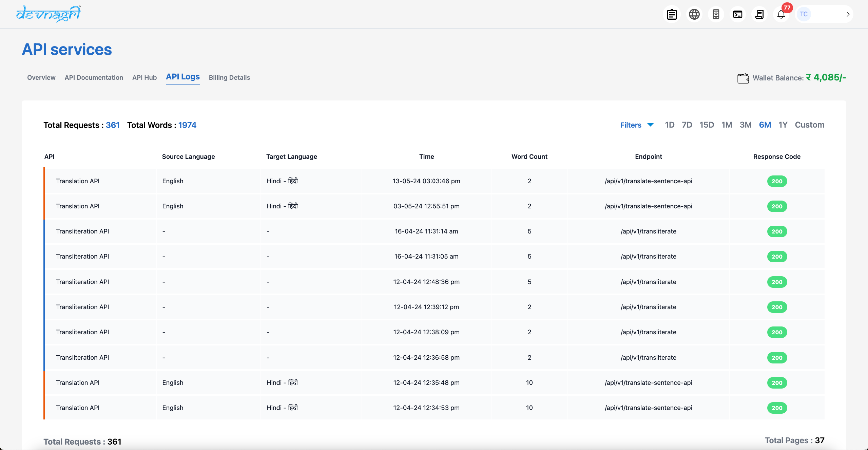Click the time 12-04-24 12:36:58 pm
Screen dimensions: 868x450
tap(426, 357)
